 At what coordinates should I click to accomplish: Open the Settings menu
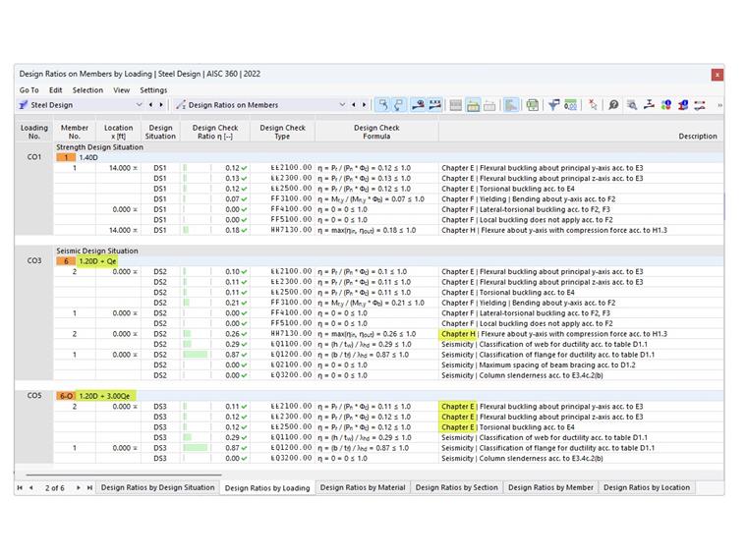pyautogui.click(x=153, y=90)
